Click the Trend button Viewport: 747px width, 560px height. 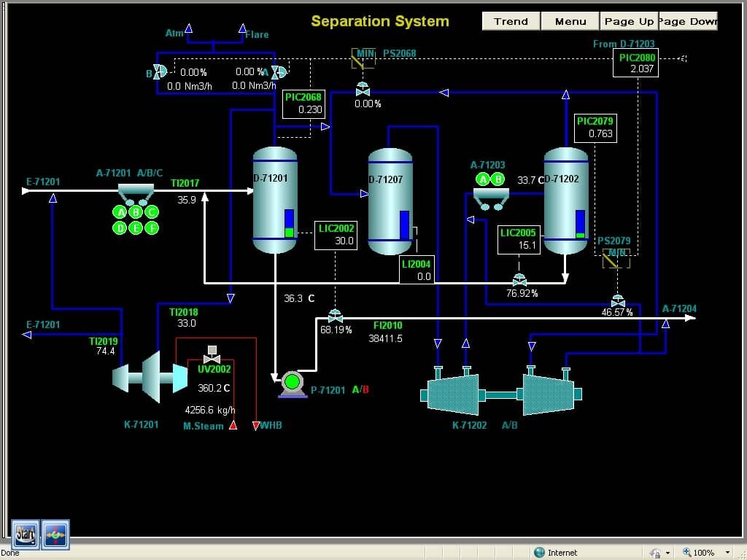tap(511, 21)
